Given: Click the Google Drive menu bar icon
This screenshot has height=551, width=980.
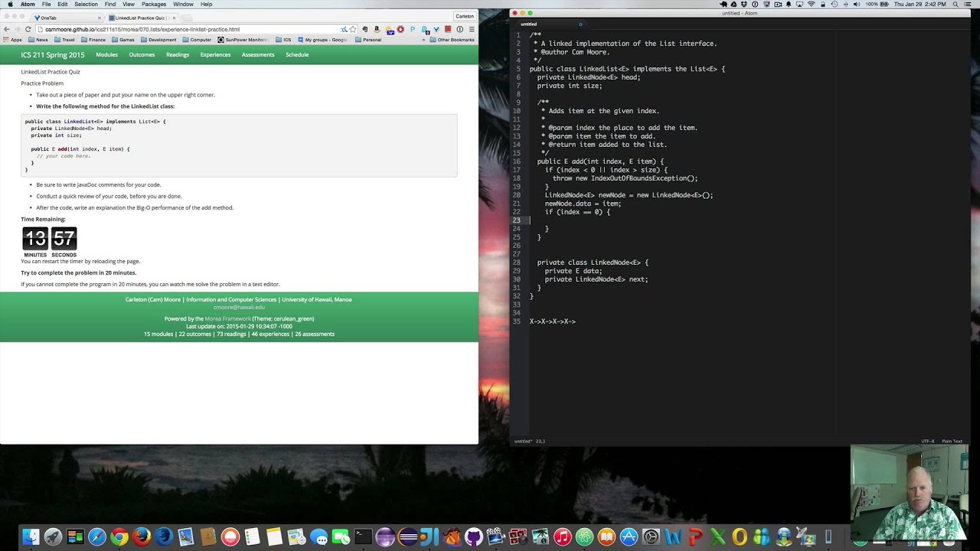Looking at the screenshot, I should 733,4.
